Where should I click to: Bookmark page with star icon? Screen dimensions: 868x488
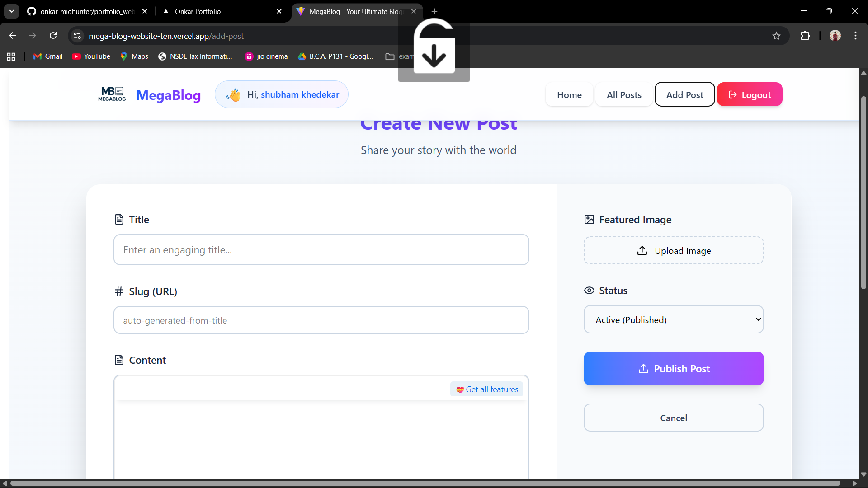coord(776,36)
